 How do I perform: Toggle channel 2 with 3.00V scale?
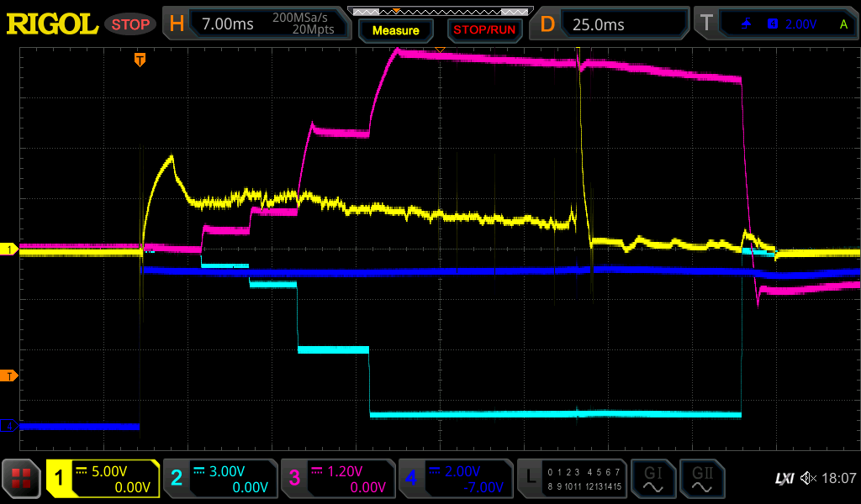pyautogui.click(x=219, y=479)
